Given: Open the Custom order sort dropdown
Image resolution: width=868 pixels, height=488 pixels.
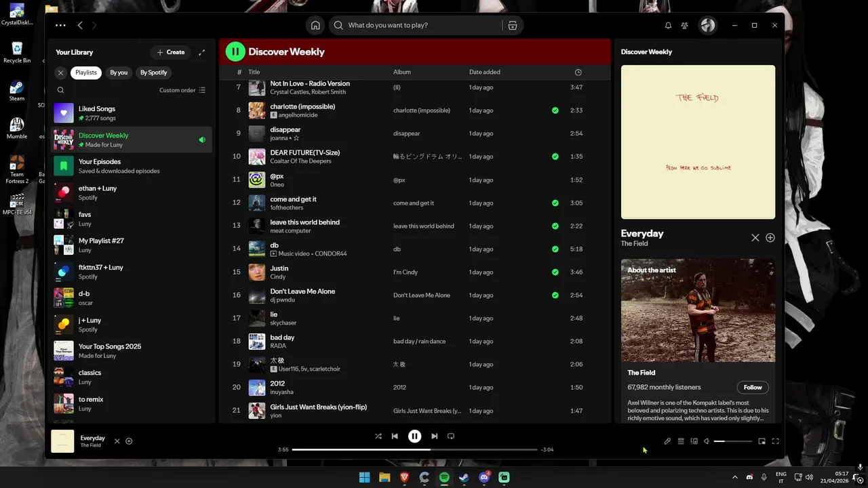Looking at the screenshot, I should point(182,90).
